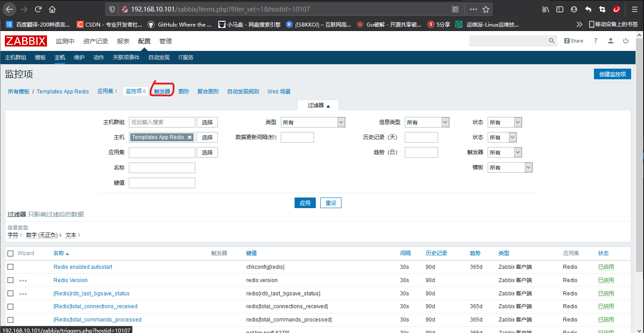Click search magnifier icon in Zabbix header

pyautogui.click(x=552, y=41)
